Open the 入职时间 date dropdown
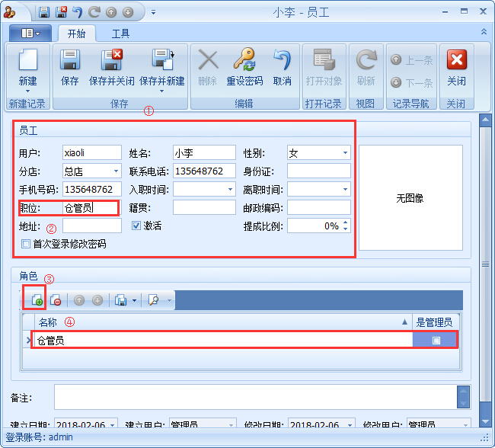The width and height of the screenshot is (495, 448). click(230, 189)
